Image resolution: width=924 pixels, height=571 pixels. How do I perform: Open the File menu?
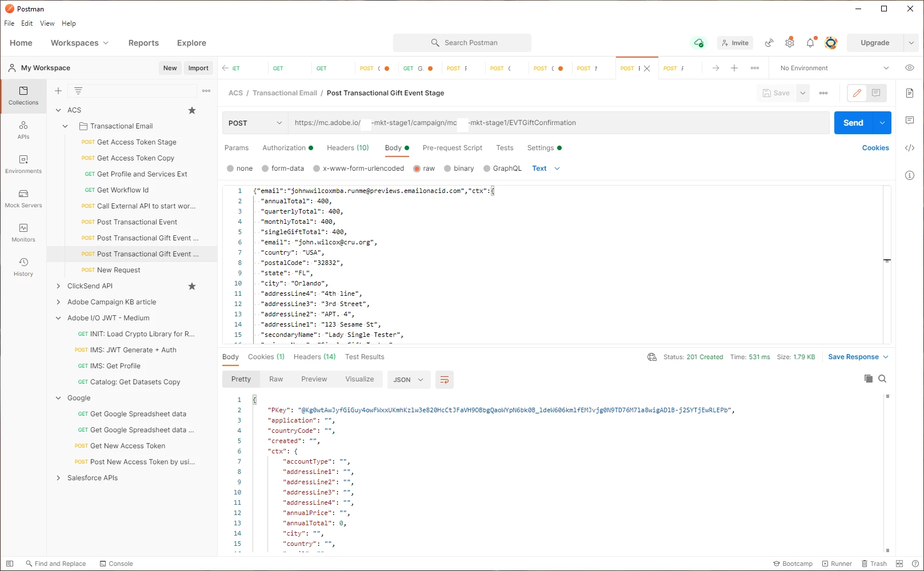(9, 23)
